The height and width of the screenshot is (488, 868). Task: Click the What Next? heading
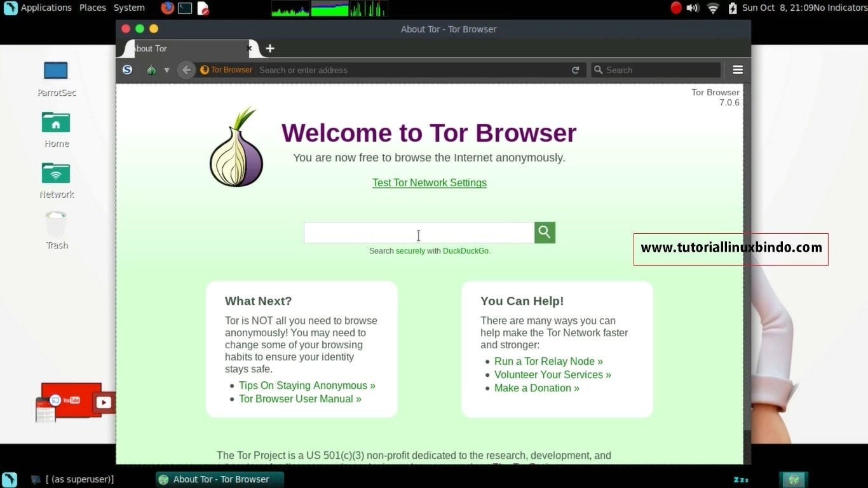[258, 301]
